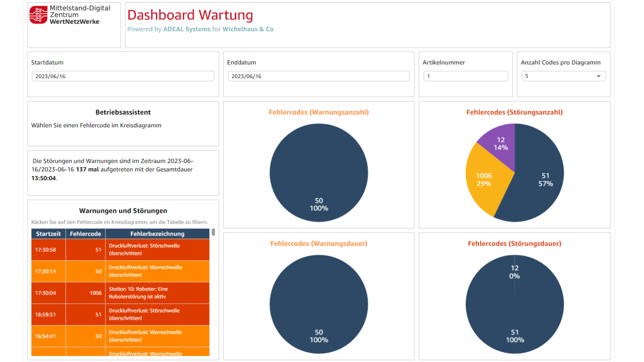The image size is (644, 362).
Task: Click the 16:59:31 row start time
Action: (45, 315)
